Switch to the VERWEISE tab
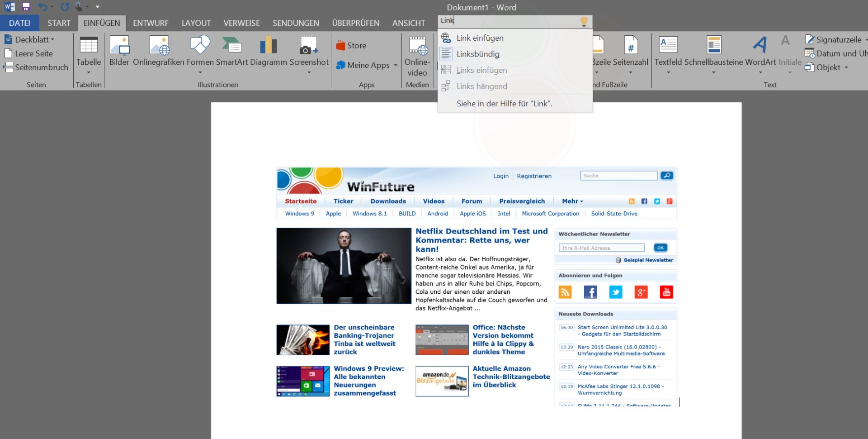This screenshot has width=868, height=439. point(241,23)
